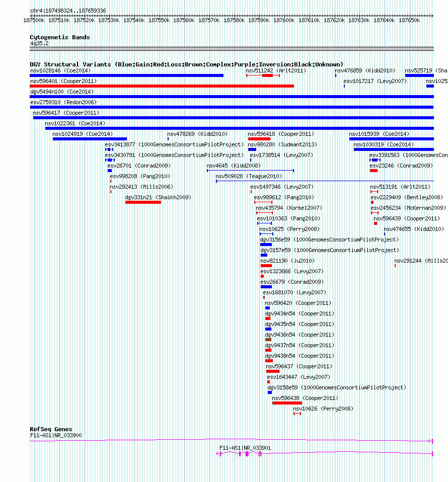Click the esv3413877 variant label

click(174, 144)
